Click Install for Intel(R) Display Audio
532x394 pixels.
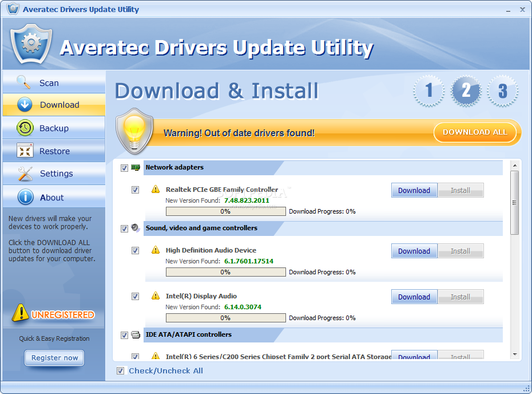coord(460,297)
